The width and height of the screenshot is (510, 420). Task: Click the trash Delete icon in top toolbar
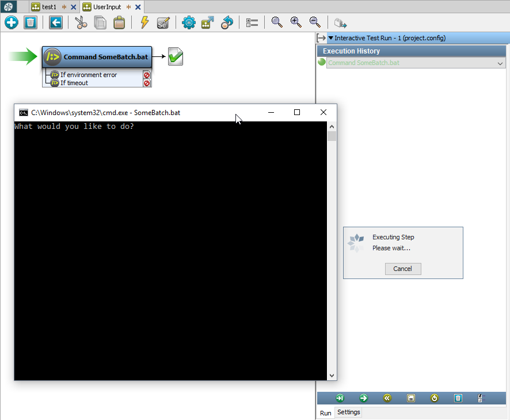pos(31,22)
